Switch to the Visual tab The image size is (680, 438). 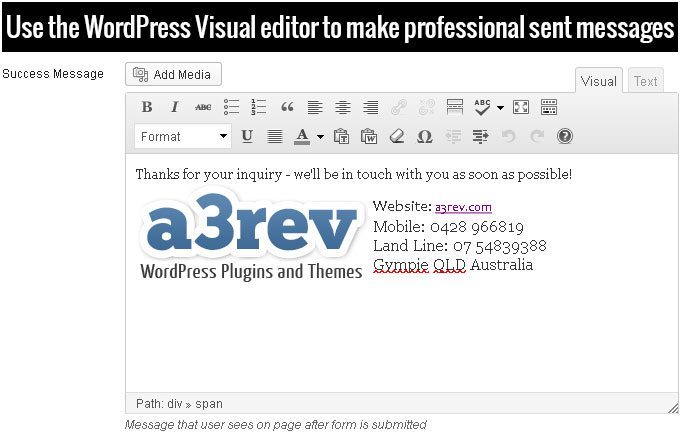(x=599, y=81)
